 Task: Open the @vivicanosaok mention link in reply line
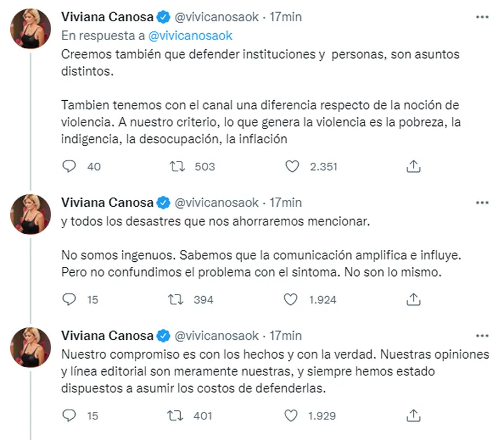(x=190, y=36)
